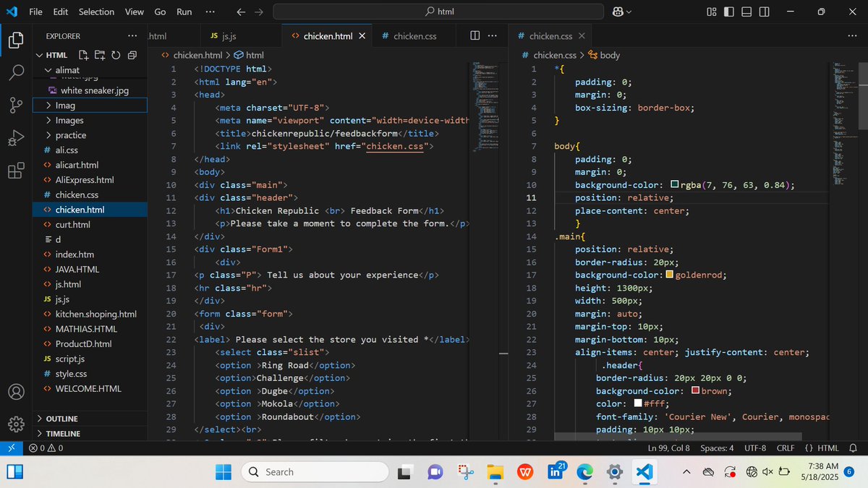Screen dimensions: 868x488
Task: Open the rgba background color swatch
Action: point(675,185)
